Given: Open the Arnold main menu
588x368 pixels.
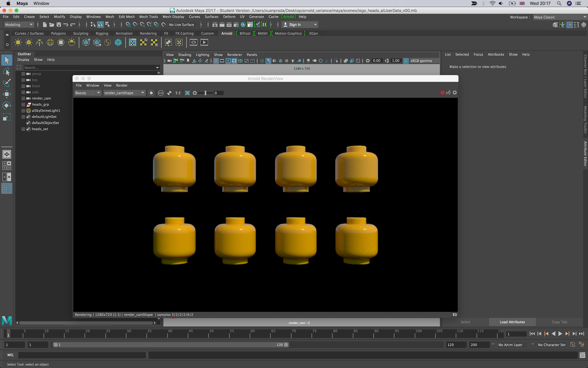Looking at the screenshot, I should coord(288,17).
